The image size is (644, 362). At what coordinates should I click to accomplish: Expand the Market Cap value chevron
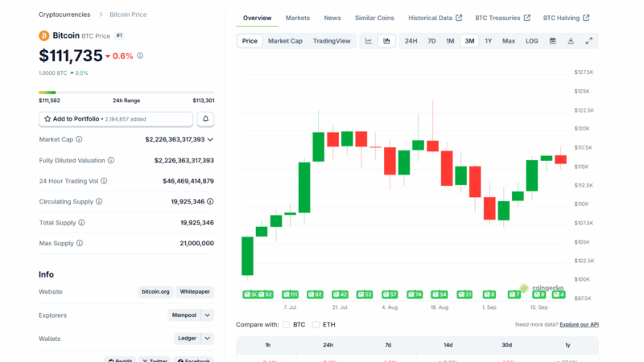[x=210, y=139]
